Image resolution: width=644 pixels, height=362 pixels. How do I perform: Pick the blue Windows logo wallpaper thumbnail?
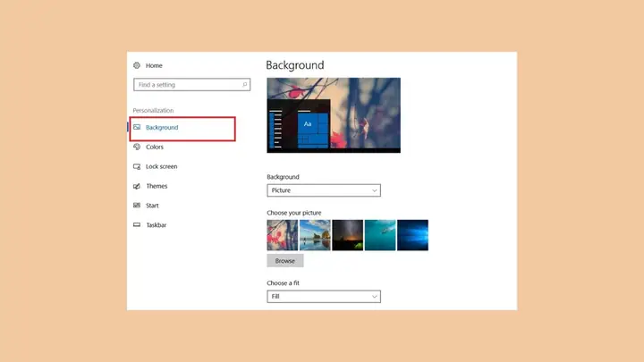pos(412,235)
